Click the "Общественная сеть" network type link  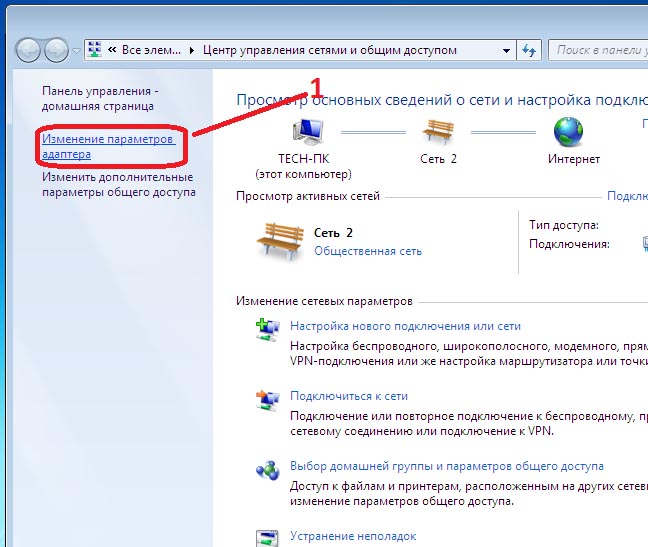[367, 251]
